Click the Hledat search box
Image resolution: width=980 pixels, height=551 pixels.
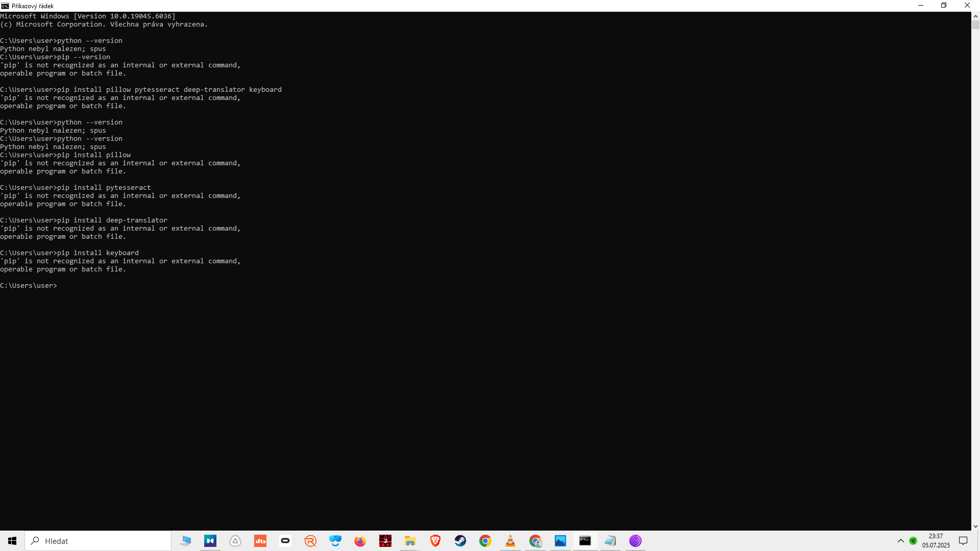(98, 541)
